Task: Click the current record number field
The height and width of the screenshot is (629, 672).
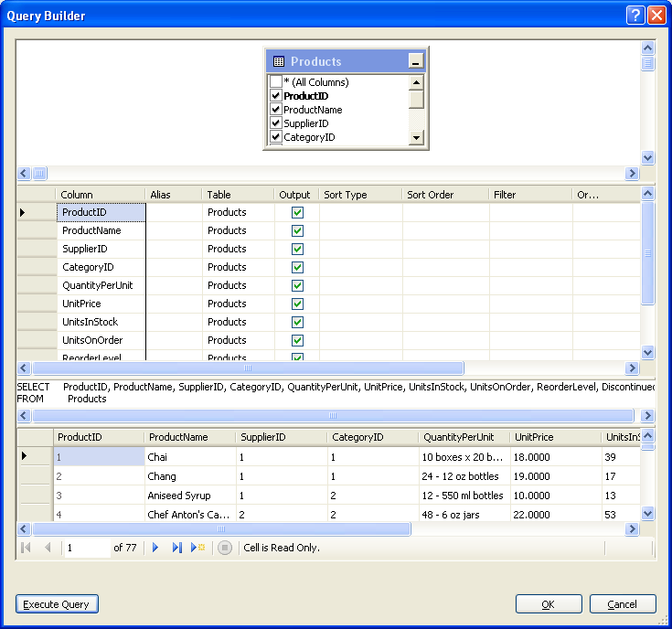Action: point(85,548)
